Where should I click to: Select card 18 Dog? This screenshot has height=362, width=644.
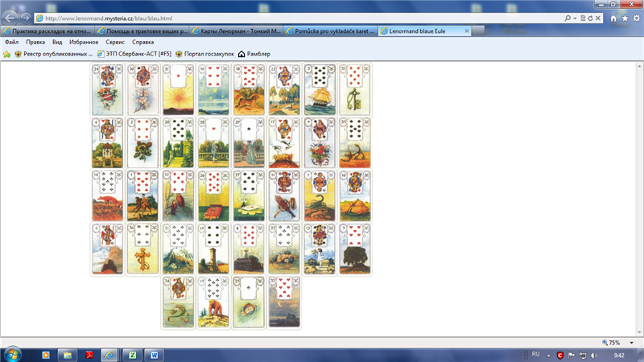[249, 89]
